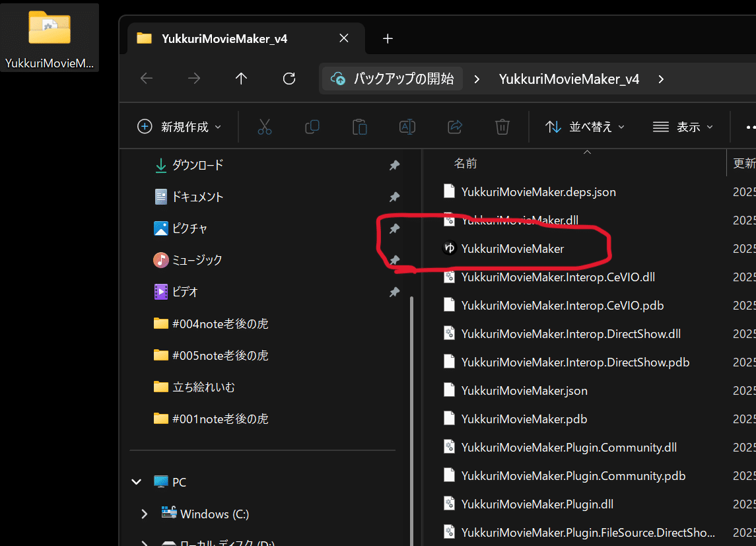
Task: Add a new Explorer tab
Action: tap(388, 38)
